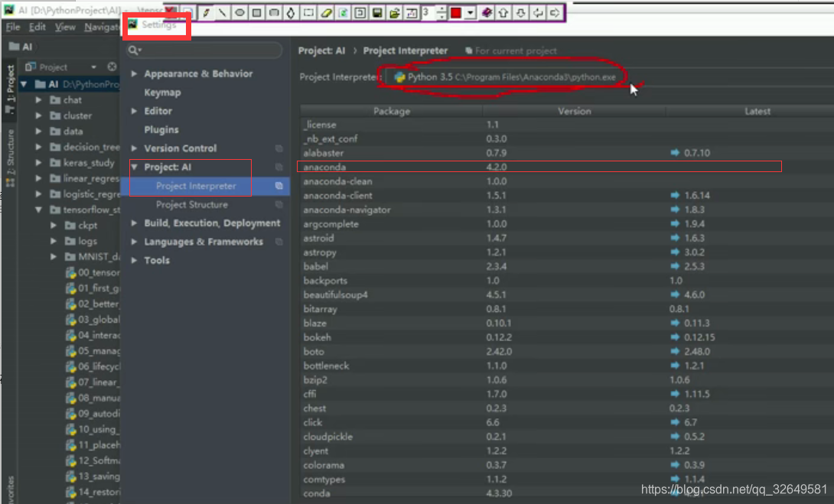834x504 pixels.
Task: Select the logs folder in project tree
Action: 88,241
